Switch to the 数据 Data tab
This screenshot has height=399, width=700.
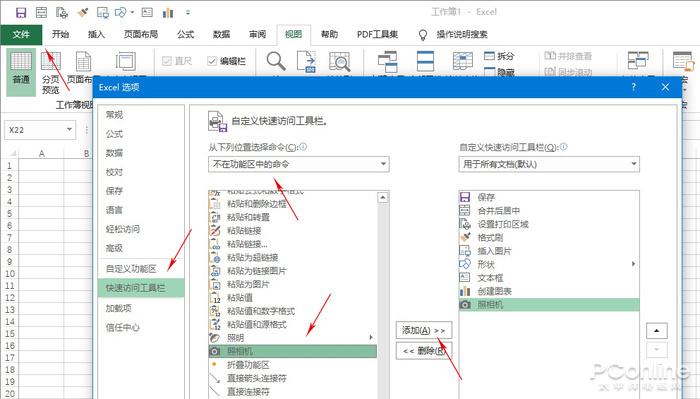click(221, 34)
